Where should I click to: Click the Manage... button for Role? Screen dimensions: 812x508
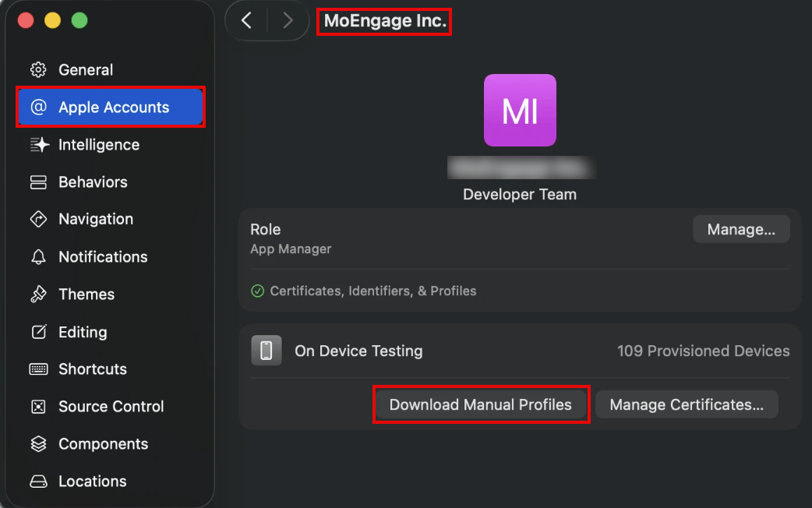click(x=741, y=229)
